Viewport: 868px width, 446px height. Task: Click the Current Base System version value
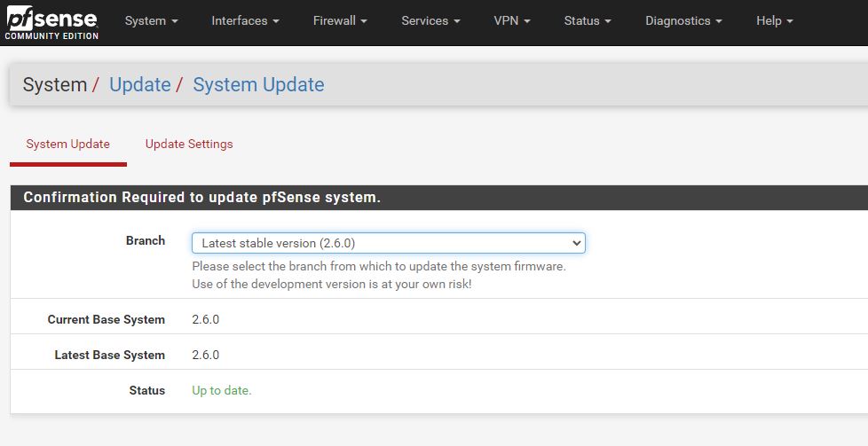pos(205,319)
